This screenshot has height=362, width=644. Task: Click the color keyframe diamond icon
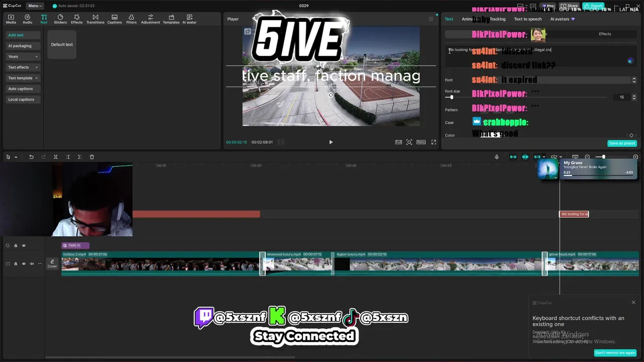(631, 135)
